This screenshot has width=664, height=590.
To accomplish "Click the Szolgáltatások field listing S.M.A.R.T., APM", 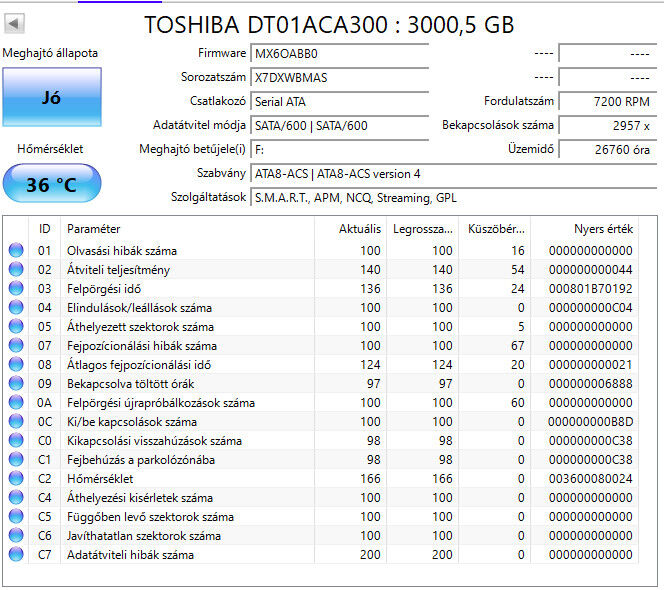I will pyautogui.click(x=454, y=198).
